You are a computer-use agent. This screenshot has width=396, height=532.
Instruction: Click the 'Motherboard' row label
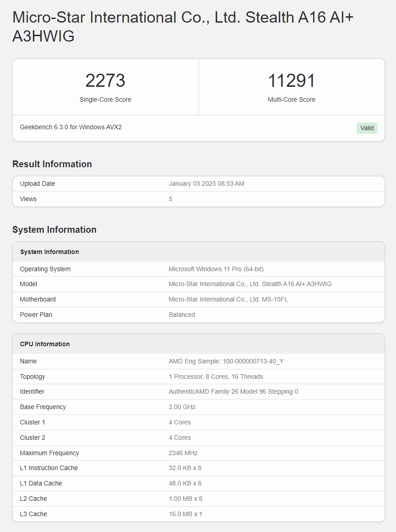pyautogui.click(x=38, y=299)
